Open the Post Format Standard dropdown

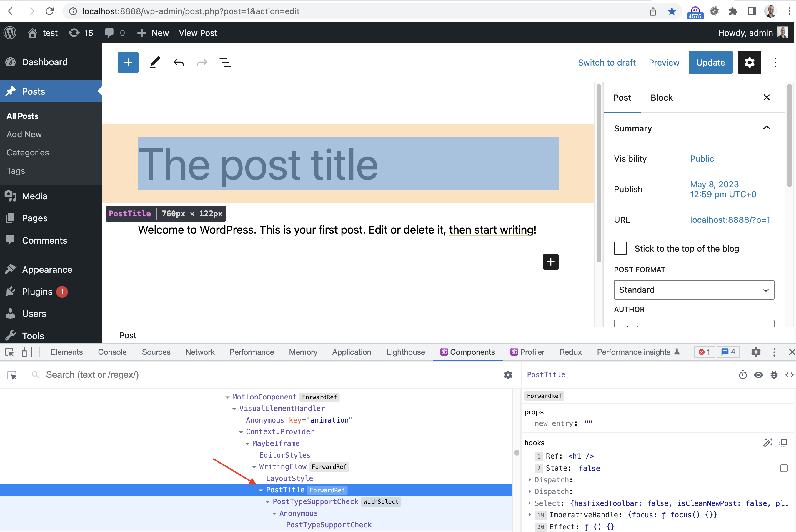694,290
